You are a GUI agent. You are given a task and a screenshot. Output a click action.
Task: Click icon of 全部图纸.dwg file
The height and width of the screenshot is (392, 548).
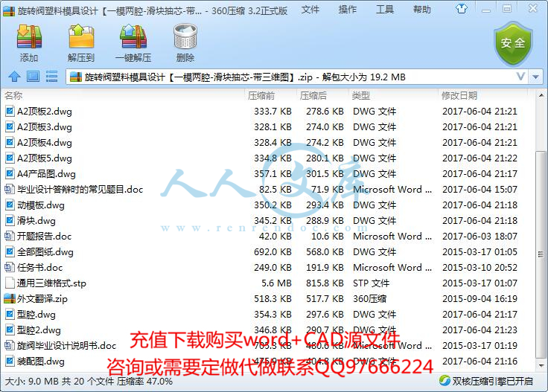point(10,251)
